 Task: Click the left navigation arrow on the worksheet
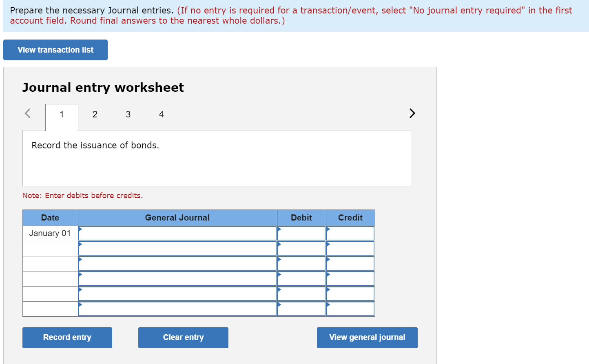click(27, 113)
